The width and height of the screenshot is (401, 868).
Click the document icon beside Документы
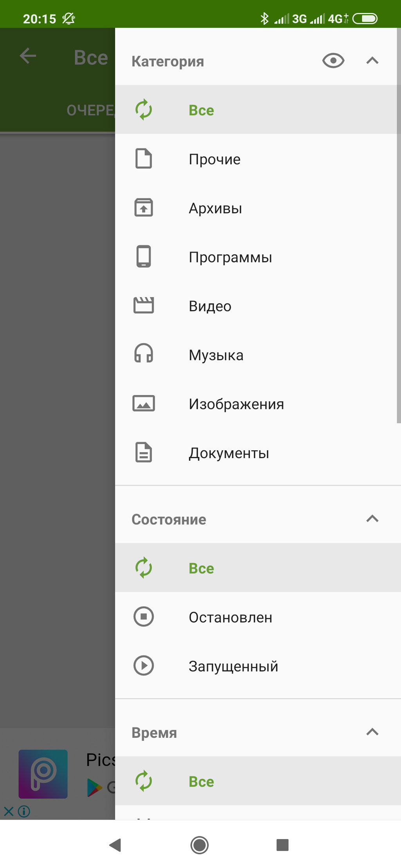point(144,453)
